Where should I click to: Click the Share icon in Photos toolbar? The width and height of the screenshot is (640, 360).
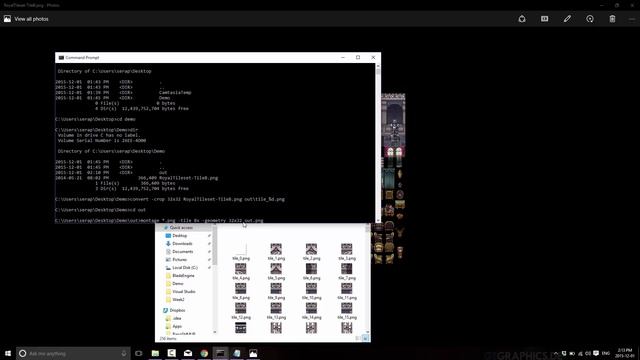point(522,19)
